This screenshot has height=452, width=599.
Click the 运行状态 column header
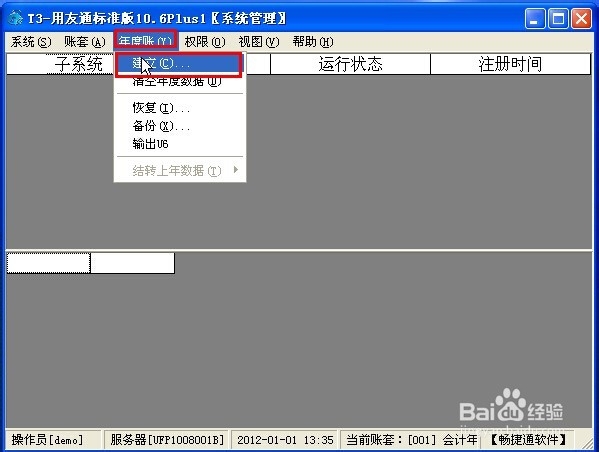pyautogui.click(x=350, y=64)
